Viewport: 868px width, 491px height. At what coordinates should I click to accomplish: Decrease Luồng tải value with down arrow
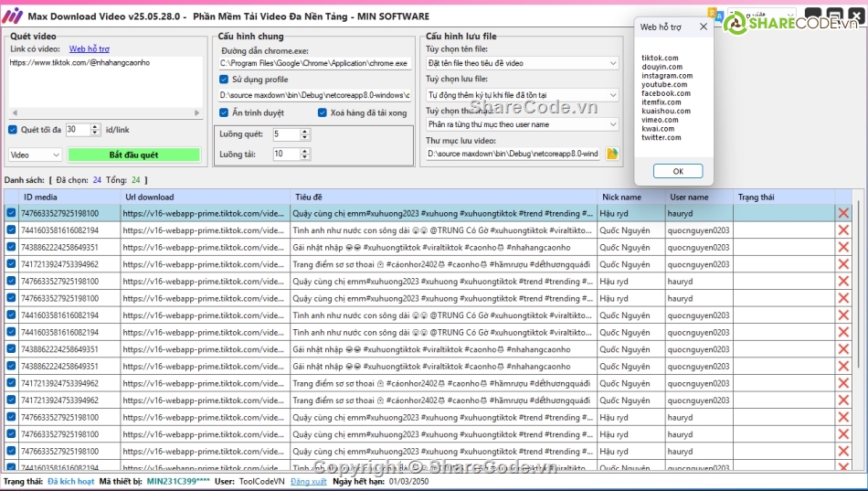tap(304, 157)
